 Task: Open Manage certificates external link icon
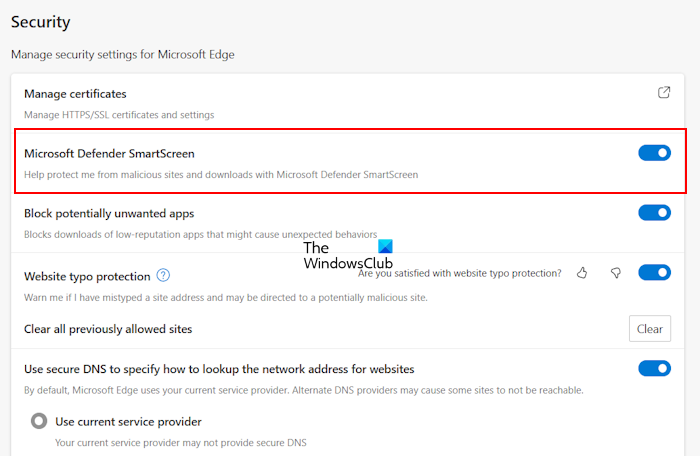664,92
